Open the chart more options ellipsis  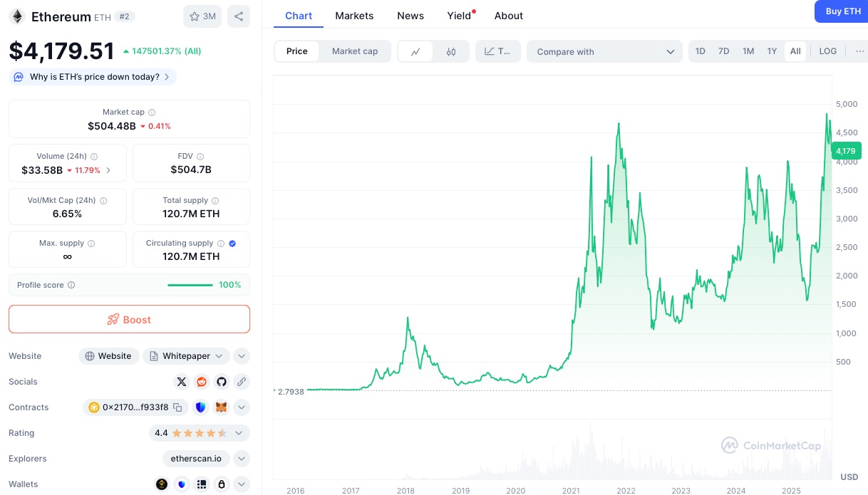(x=860, y=51)
